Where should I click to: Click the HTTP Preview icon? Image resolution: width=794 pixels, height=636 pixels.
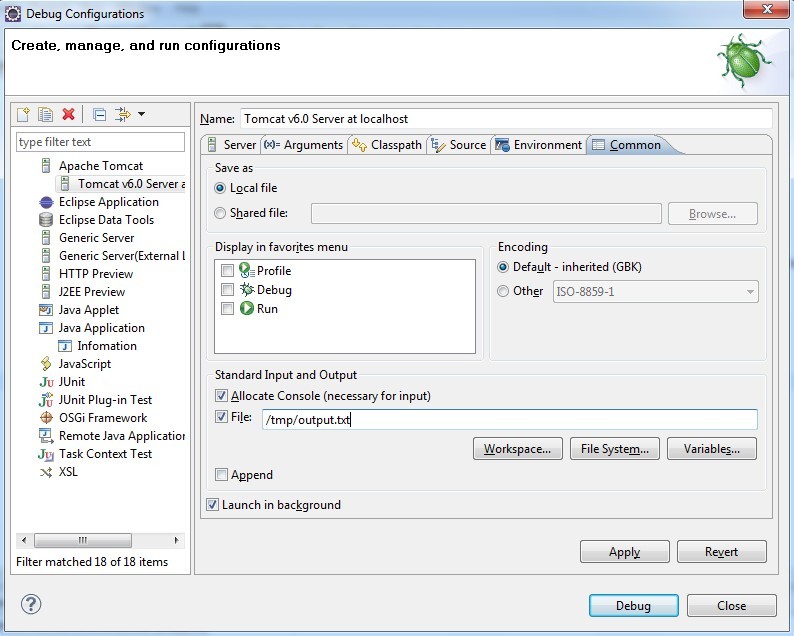(46, 273)
